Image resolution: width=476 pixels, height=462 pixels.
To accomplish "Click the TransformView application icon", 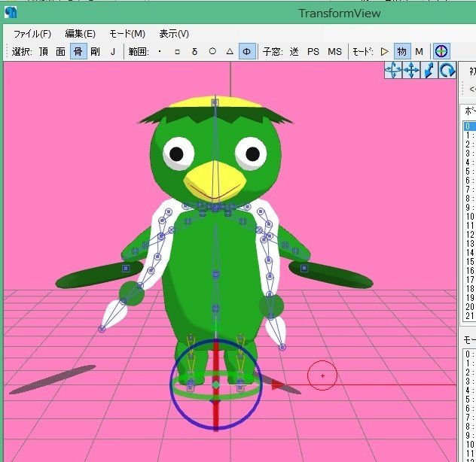I will click(11, 12).
